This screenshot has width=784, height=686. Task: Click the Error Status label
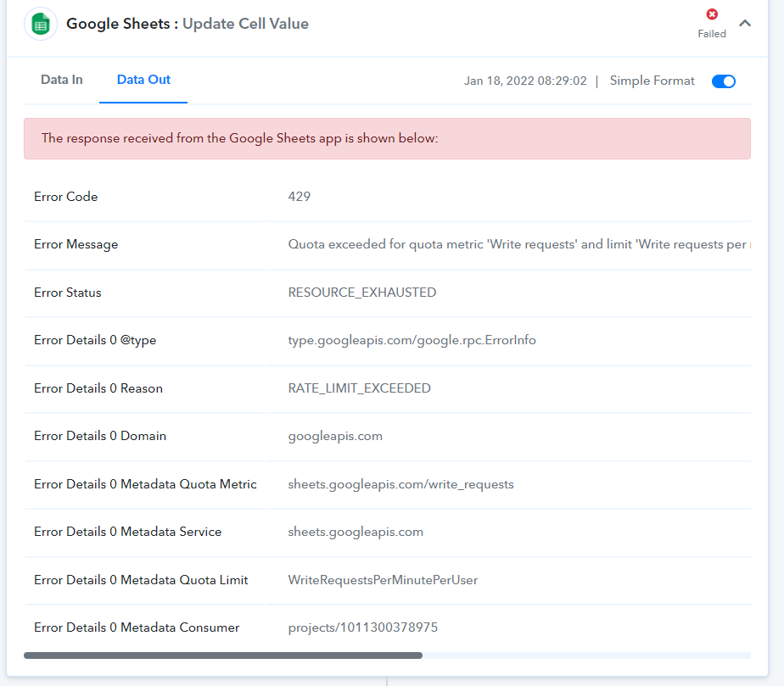[x=68, y=293]
